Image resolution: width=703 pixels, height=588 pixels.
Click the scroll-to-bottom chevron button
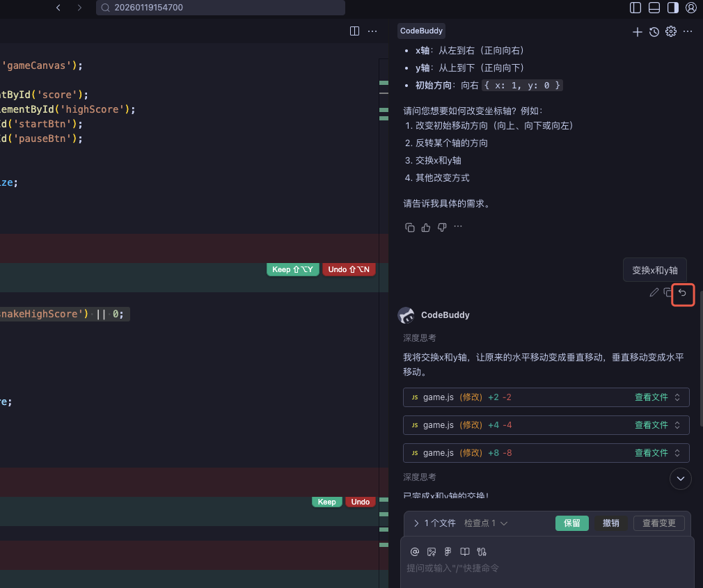point(680,478)
